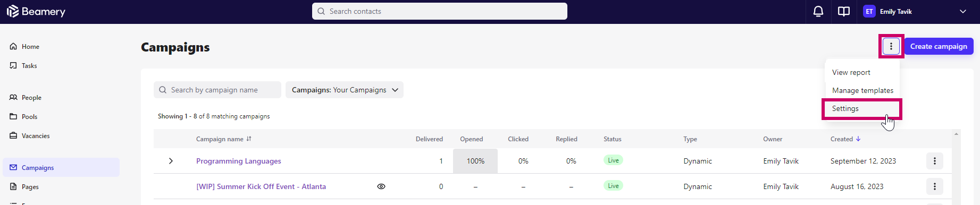Toggle the eye icon on Summer Kick Off row
The height and width of the screenshot is (205, 980).
[x=381, y=186]
